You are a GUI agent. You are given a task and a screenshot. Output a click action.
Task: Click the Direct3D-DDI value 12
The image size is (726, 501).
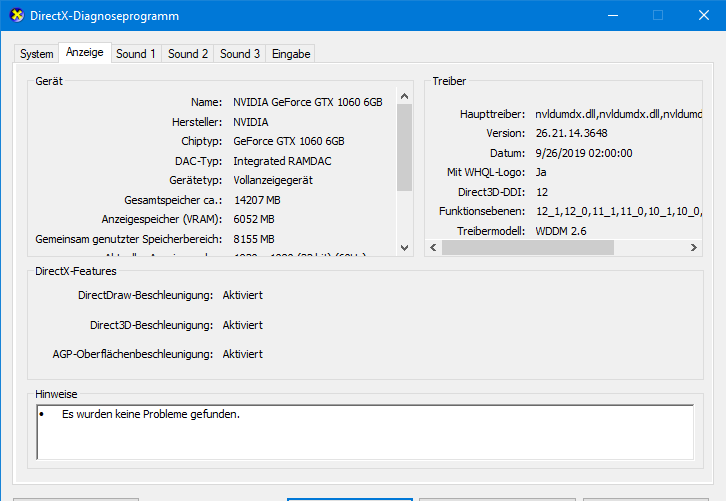(x=542, y=192)
